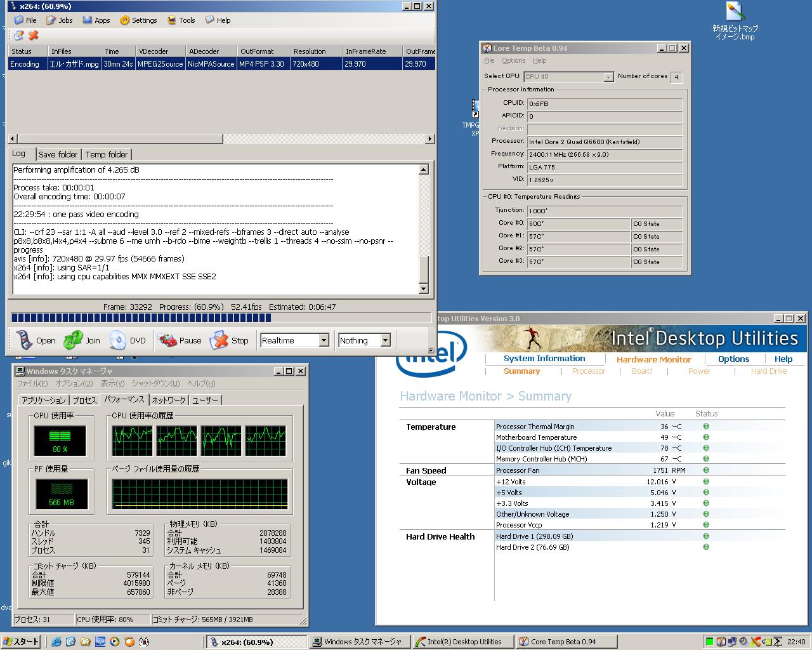This screenshot has width=812, height=650.
Task: Click the Board sub-link in Hardware Monitor
Action: click(641, 371)
